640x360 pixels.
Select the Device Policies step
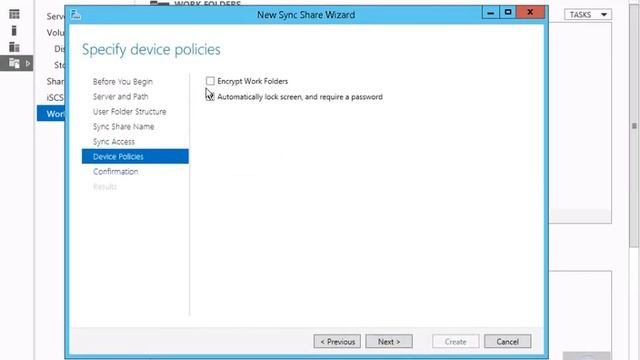click(x=135, y=156)
